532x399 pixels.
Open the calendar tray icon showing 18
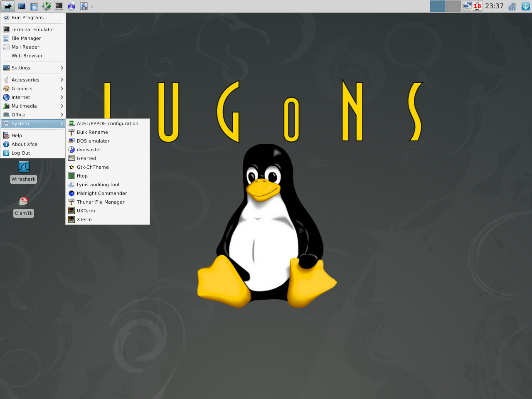tap(478, 6)
